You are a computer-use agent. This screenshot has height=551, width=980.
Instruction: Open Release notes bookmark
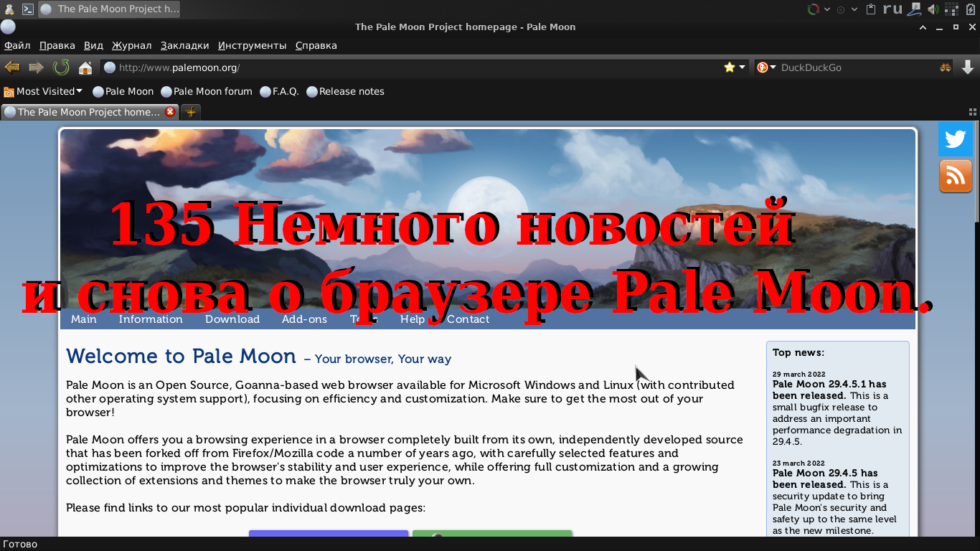[x=345, y=91]
